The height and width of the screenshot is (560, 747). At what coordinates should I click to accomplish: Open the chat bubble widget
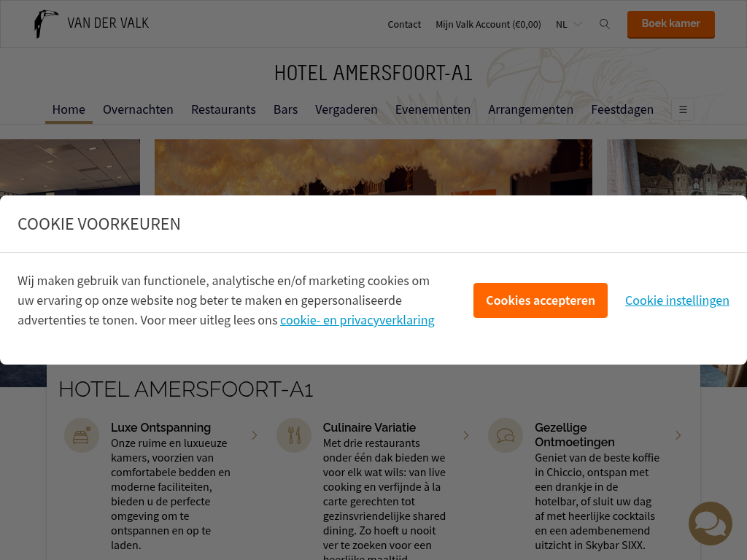[710, 524]
